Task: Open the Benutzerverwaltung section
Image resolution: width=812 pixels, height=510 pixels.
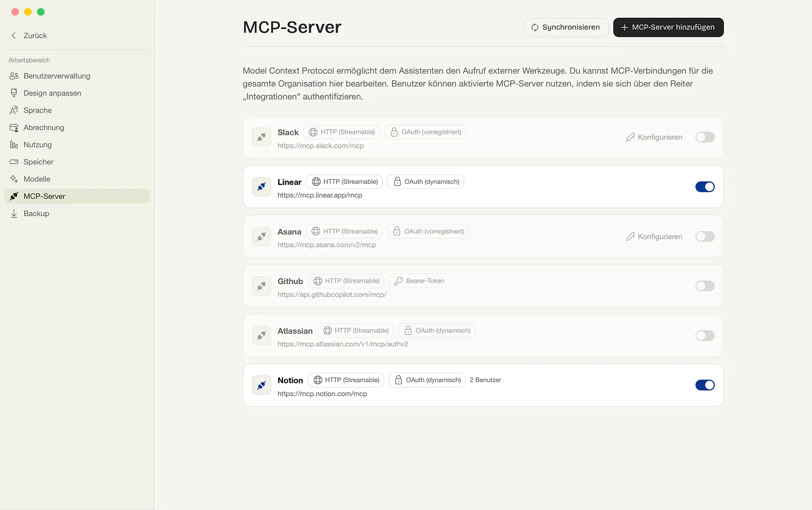Action: [77, 76]
